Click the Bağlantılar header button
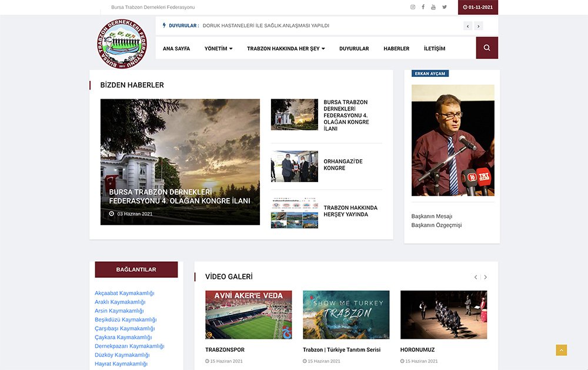This screenshot has height=370, width=588. [x=136, y=270]
